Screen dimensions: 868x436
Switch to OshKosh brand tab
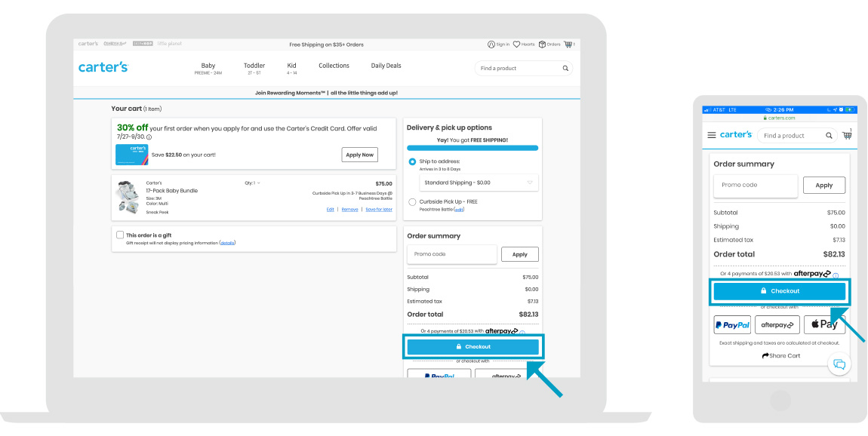[115, 44]
